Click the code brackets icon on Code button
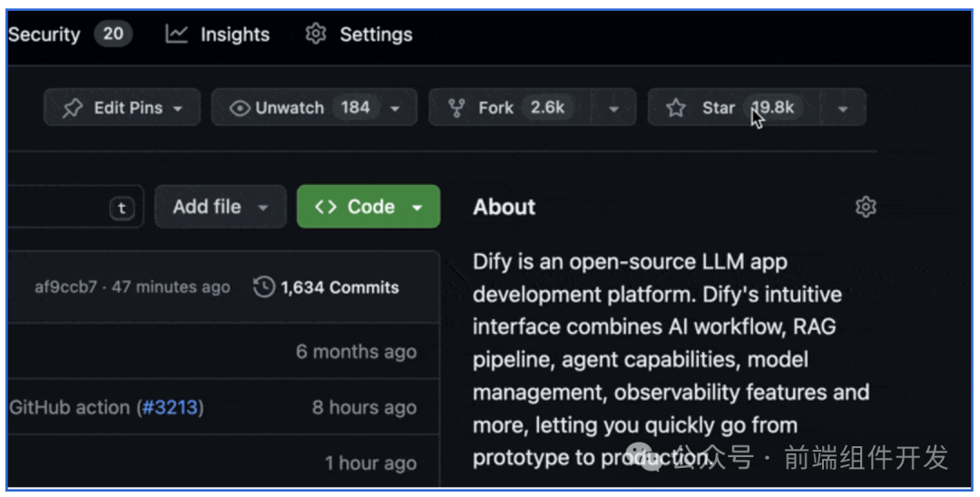980x497 pixels. (326, 207)
